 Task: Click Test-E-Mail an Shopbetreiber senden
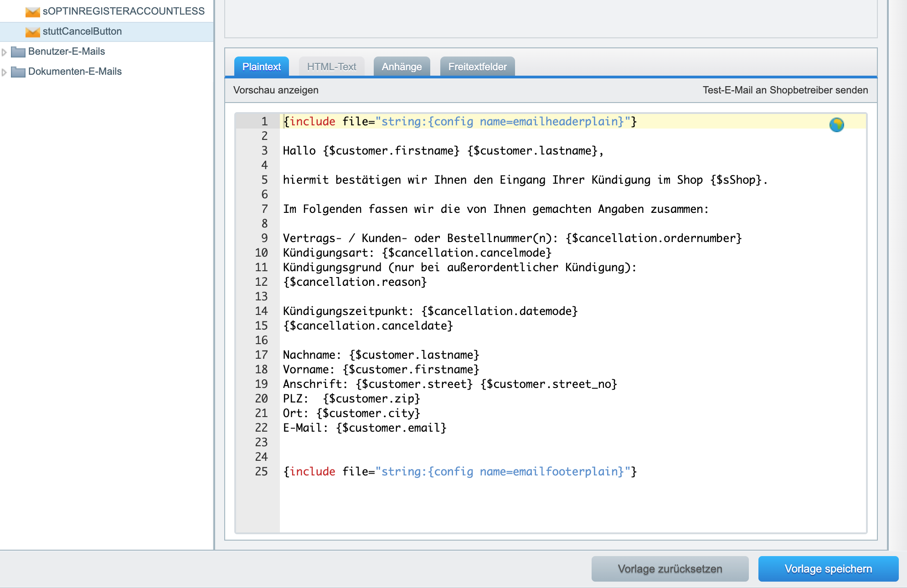point(785,90)
